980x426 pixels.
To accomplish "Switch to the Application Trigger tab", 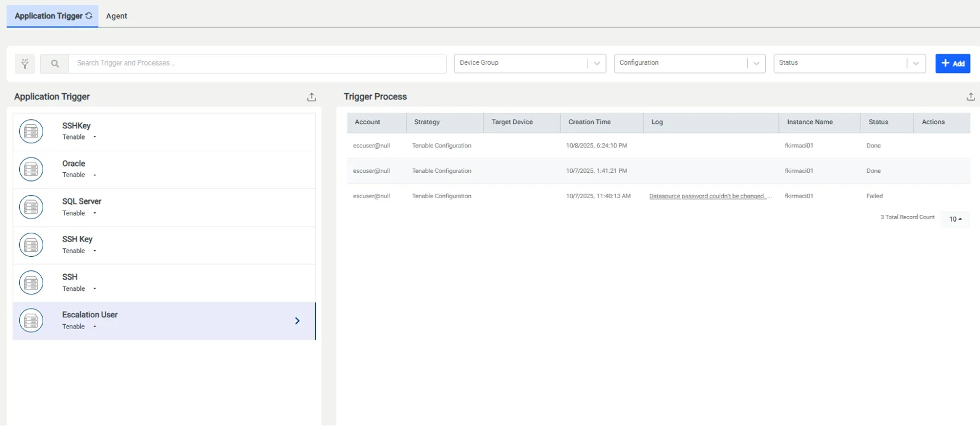I will (x=53, y=16).
